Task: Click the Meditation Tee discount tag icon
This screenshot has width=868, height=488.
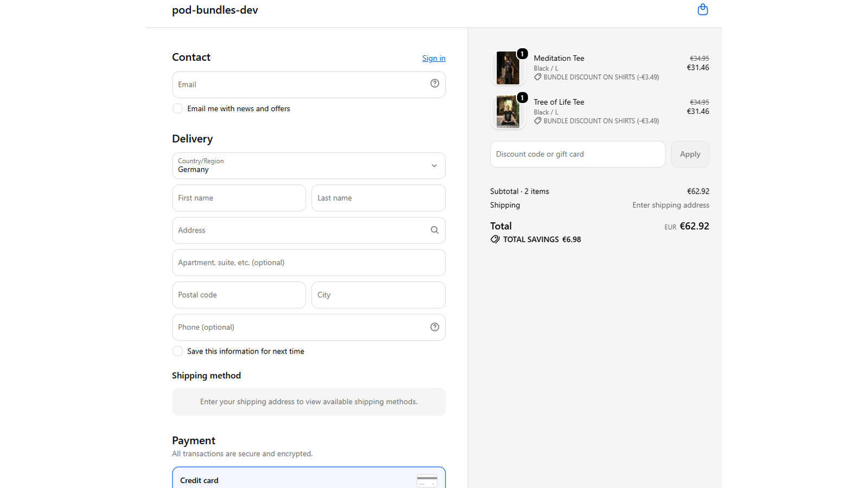Action: [538, 77]
